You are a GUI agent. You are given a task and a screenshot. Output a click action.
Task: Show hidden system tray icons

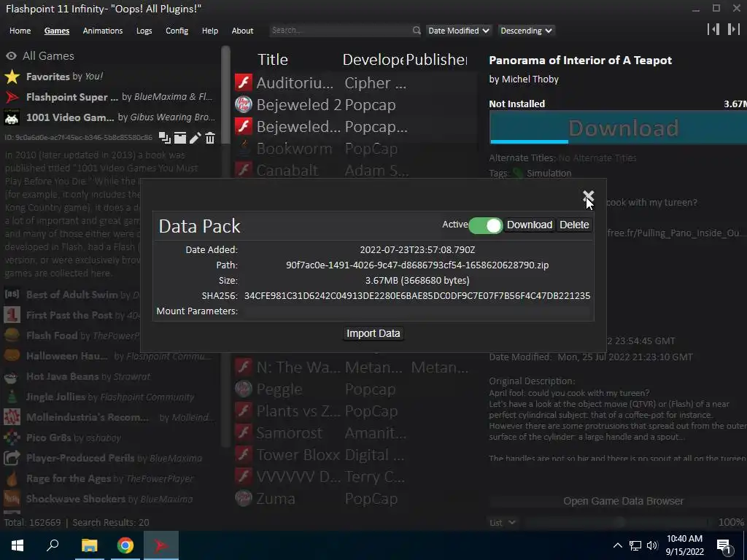(x=617, y=545)
